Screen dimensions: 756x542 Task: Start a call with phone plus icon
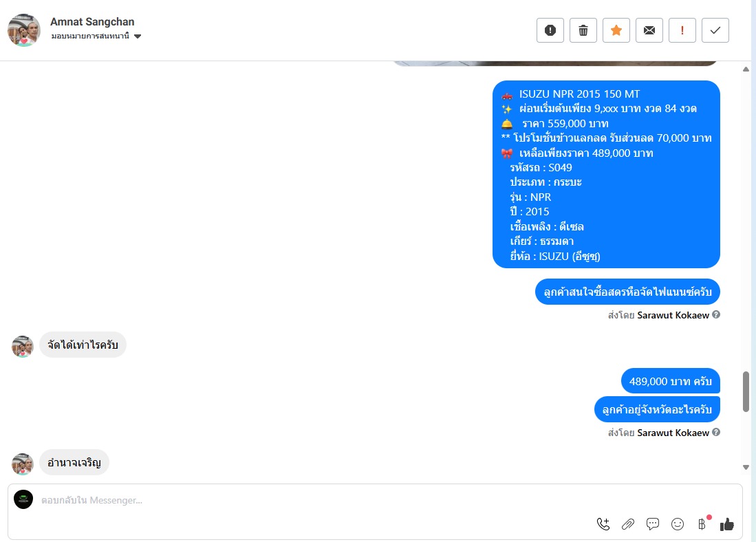click(x=603, y=524)
